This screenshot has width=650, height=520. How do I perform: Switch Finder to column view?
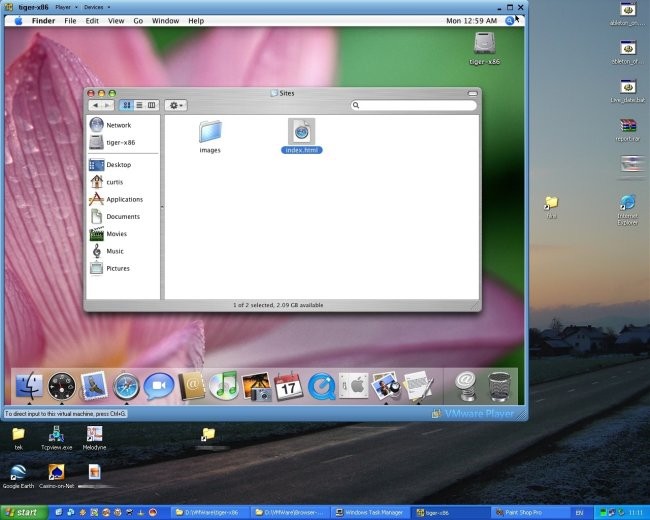pyautogui.click(x=152, y=105)
